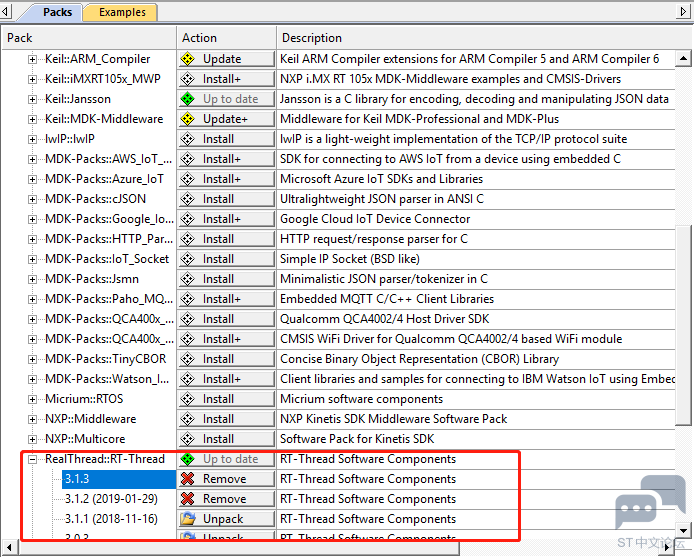Collapse the RealThread::RT-Thread node
694x558 pixels.
(32, 459)
